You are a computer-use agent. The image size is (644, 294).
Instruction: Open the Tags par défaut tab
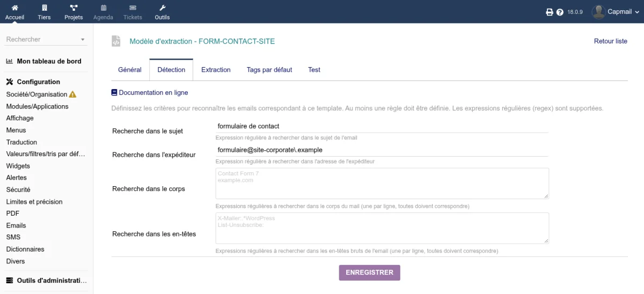pos(269,70)
